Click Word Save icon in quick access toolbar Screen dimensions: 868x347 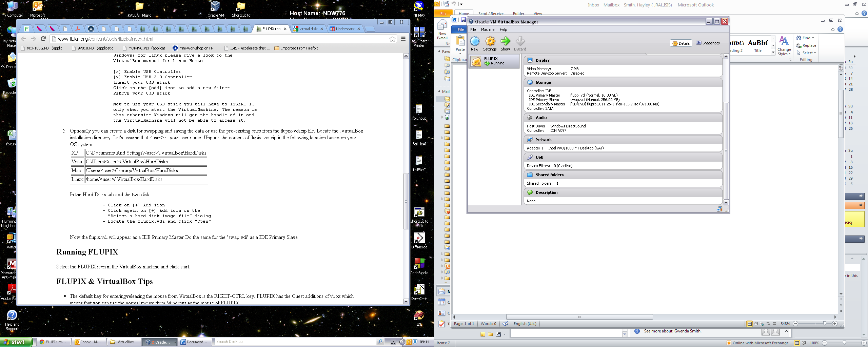click(x=463, y=20)
